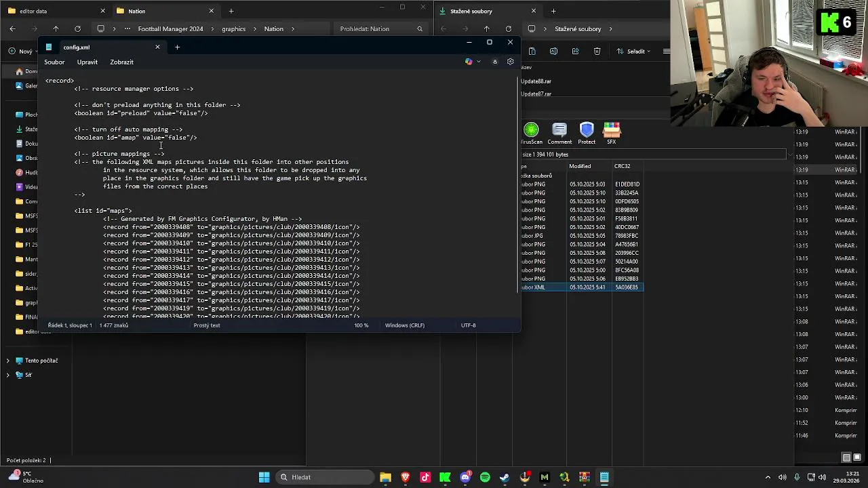Viewport: 868px width, 488px height.
Task: Select Update88.rar in Downloads list
Action: coord(536,81)
